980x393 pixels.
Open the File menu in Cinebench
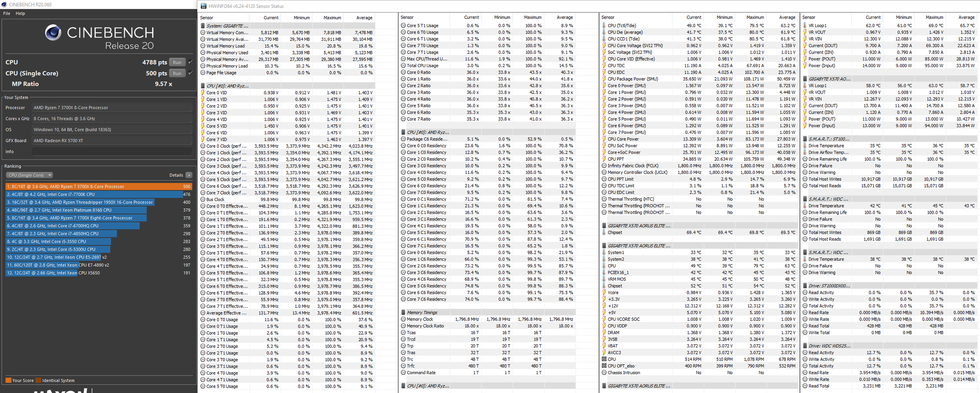6,14
